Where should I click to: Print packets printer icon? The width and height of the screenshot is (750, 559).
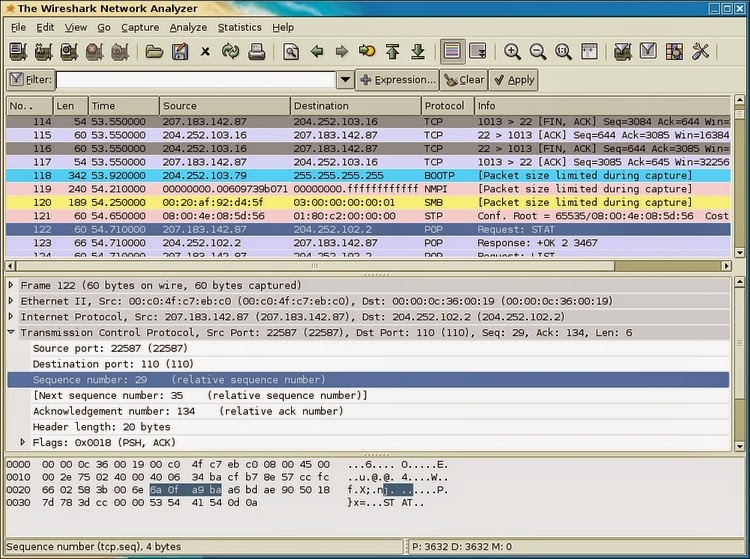pyautogui.click(x=256, y=51)
